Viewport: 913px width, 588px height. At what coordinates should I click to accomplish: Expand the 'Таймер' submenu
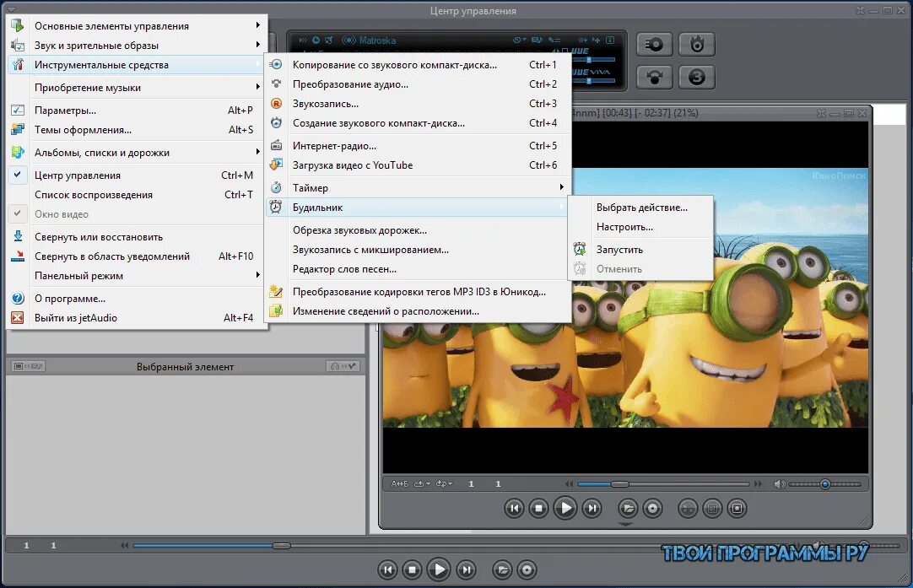418,187
